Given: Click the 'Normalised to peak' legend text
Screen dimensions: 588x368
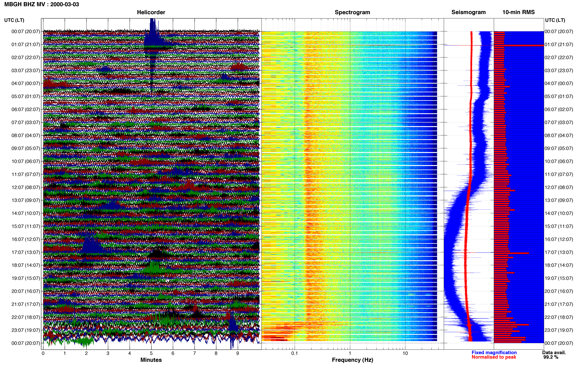Looking at the screenshot, I should [x=494, y=357].
